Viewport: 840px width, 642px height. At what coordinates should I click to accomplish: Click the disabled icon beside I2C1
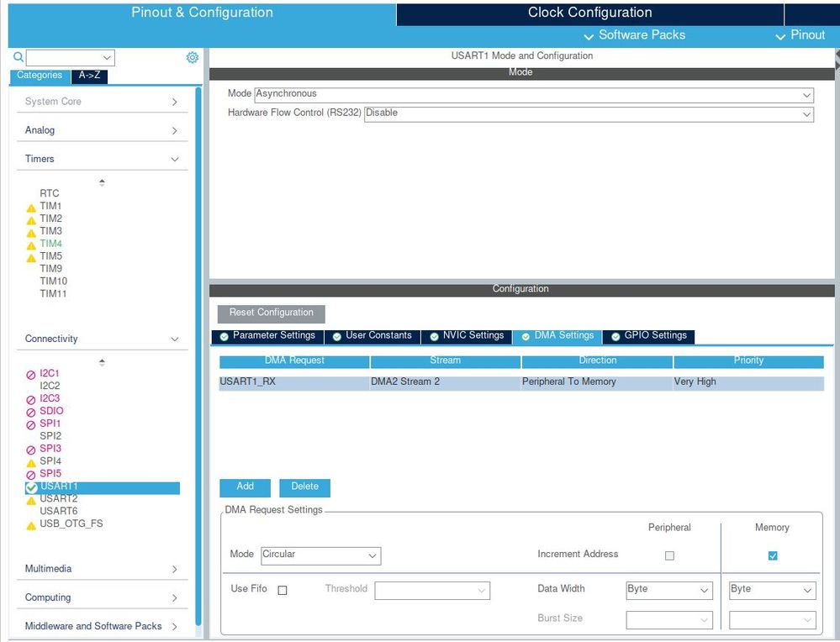(x=30, y=375)
